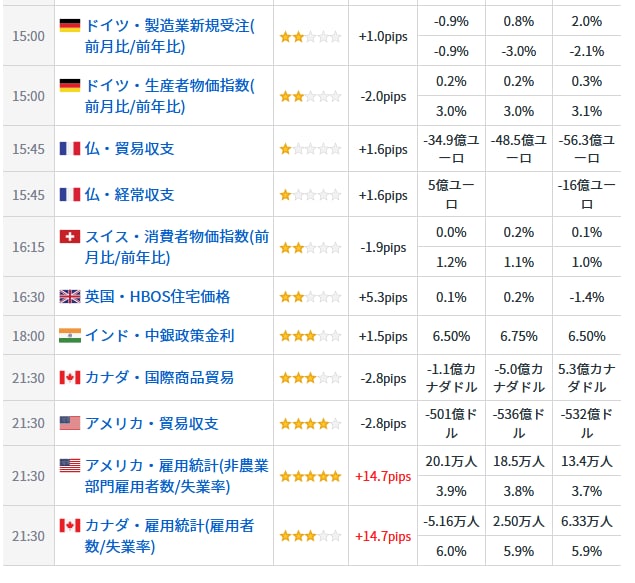Click -536億ドル forecast value
Viewport: 635px width, 583px height.
pyautogui.click(x=519, y=423)
